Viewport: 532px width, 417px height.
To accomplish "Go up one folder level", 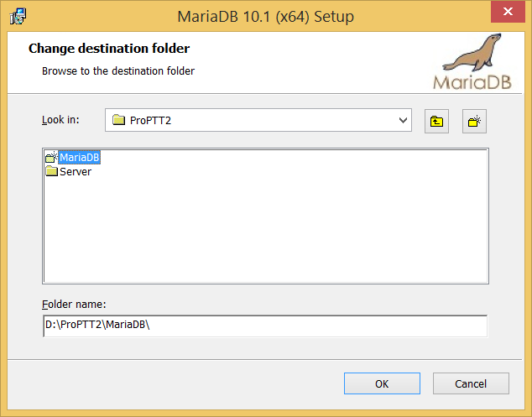I will 436,121.
